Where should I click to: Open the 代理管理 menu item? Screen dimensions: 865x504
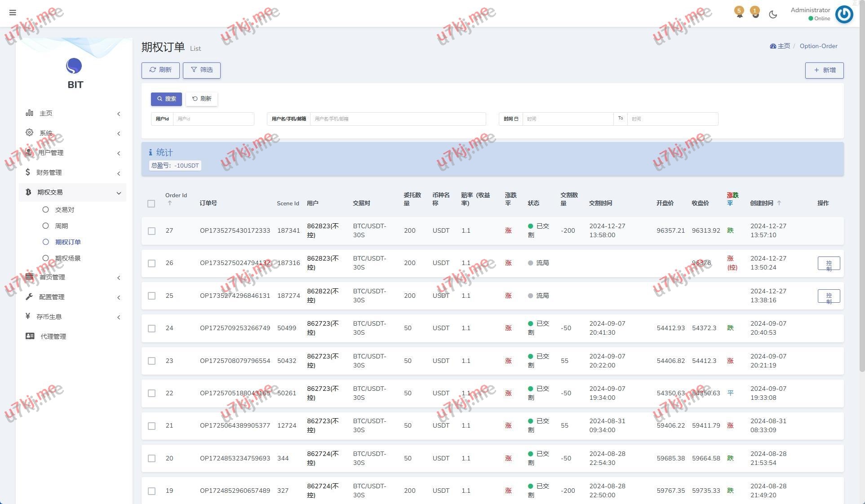(x=53, y=336)
